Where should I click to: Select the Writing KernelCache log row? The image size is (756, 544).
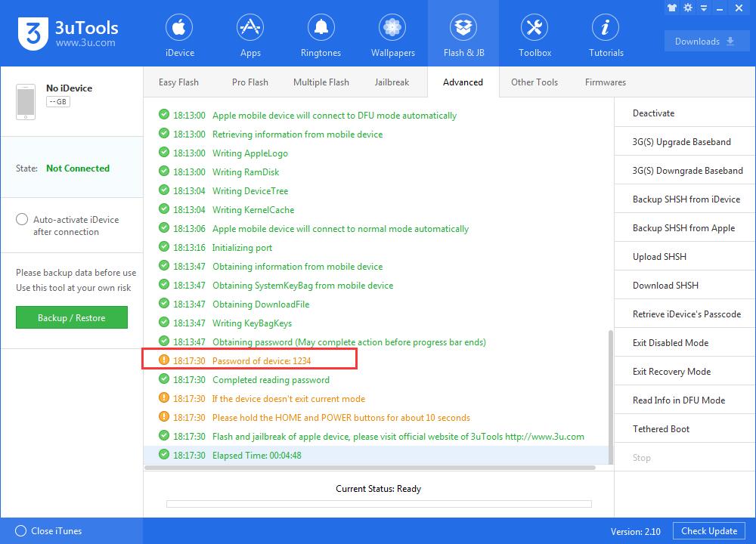(376, 209)
